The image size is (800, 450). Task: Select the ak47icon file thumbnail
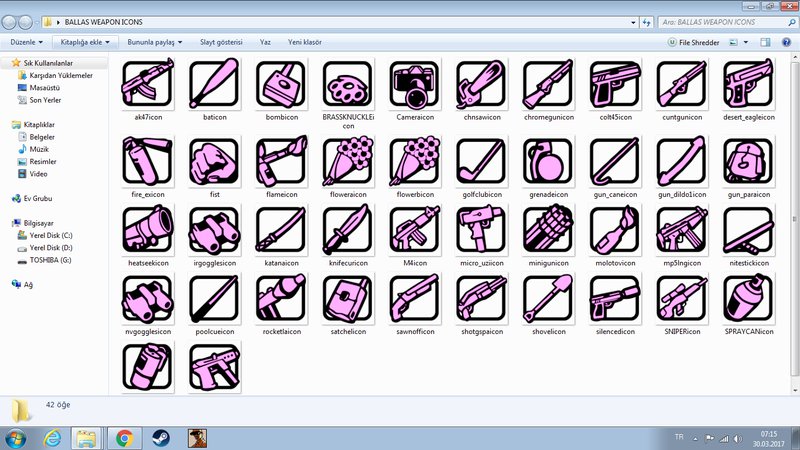[148, 84]
